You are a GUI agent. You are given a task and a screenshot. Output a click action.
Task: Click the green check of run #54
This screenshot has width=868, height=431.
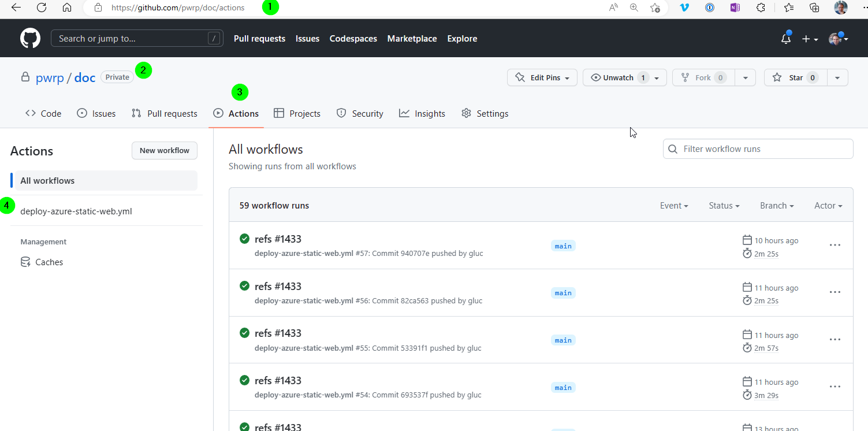point(244,380)
